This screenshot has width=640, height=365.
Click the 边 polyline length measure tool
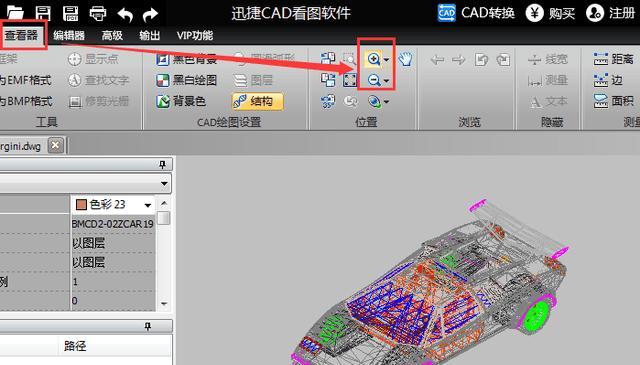pos(608,80)
